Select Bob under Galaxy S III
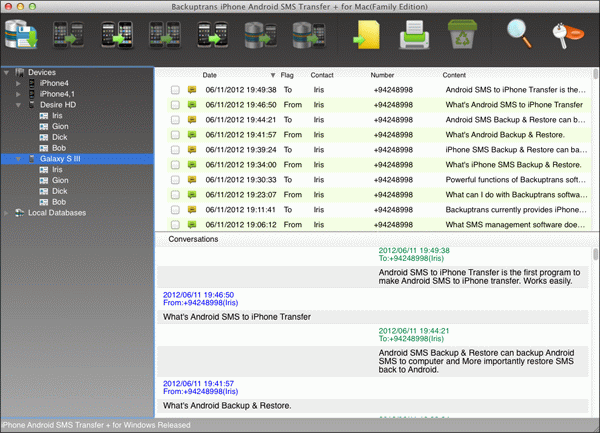Viewport: 600px width, 433px height. (59, 202)
